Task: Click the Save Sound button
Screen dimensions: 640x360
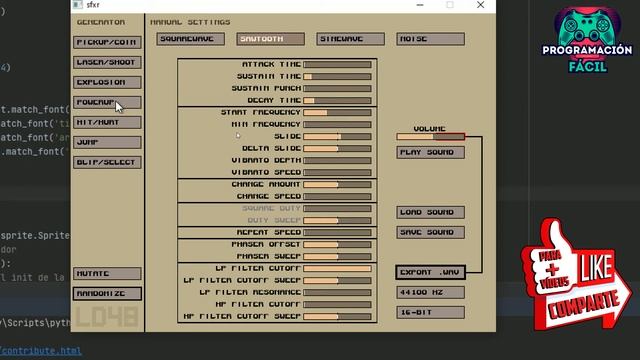Action: point(431,232)
